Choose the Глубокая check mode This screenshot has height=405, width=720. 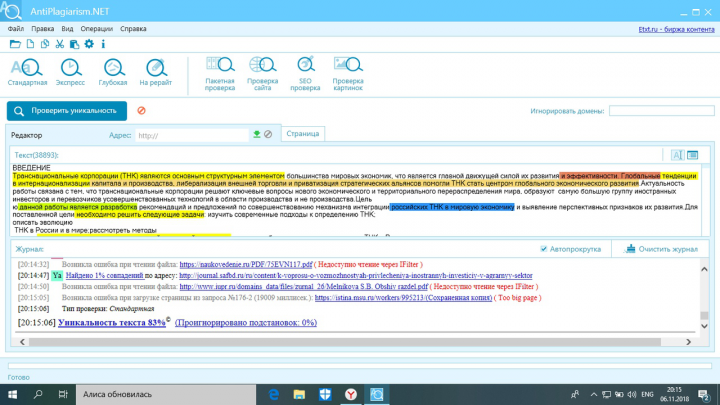click(x=112, y=72)
